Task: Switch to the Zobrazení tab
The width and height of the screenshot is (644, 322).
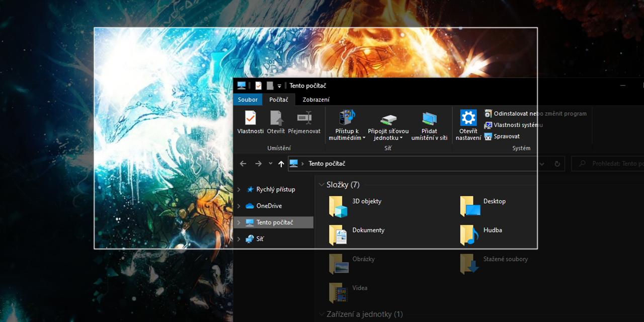Action: (x=316, y=100)
